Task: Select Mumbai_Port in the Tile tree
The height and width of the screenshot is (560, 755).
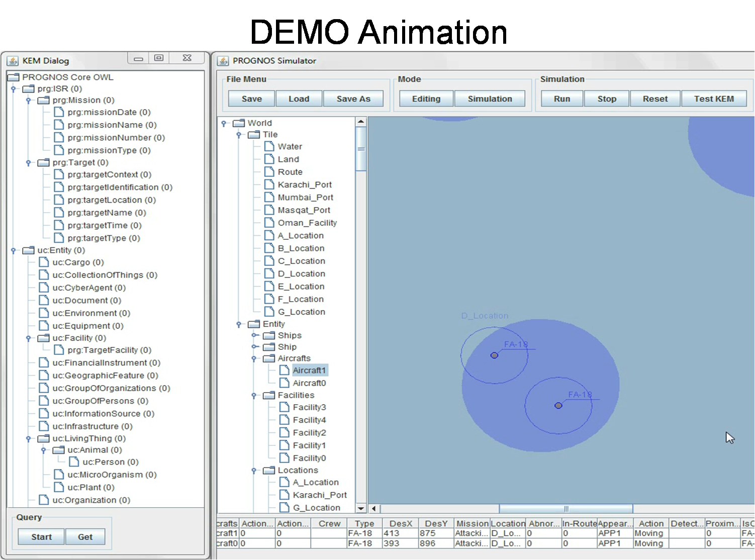Action: [x=306, y=198]
